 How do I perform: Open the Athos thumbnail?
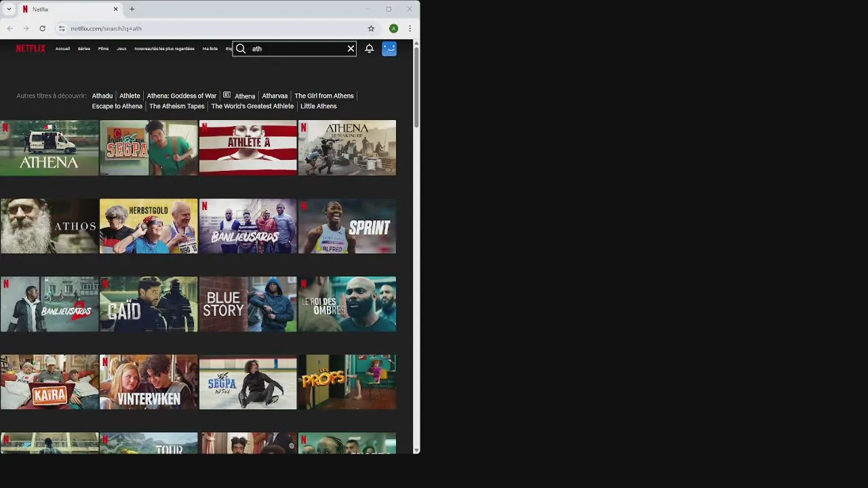coord(49,226)
